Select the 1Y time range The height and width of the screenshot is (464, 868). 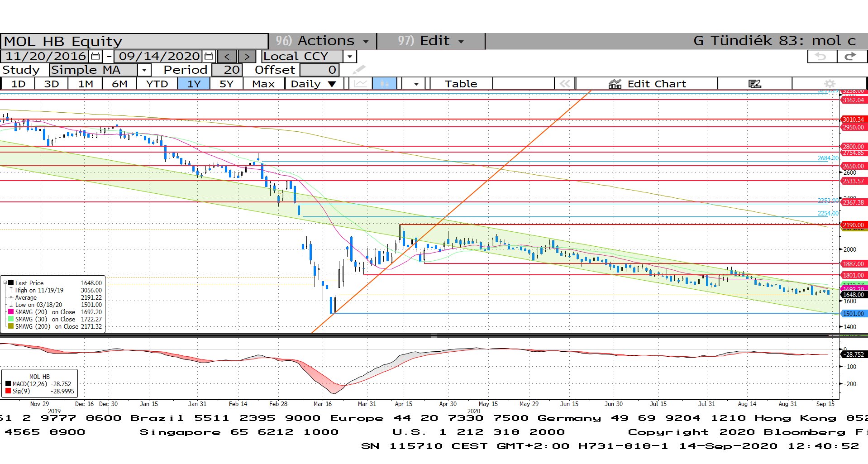click(194, 84)
